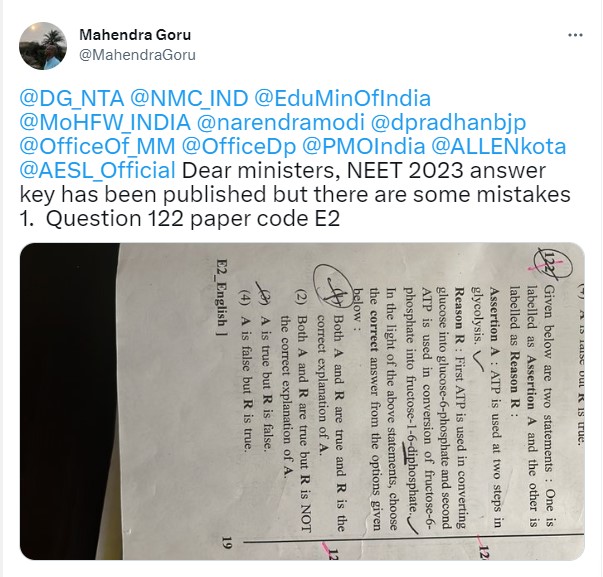
Task: Click the E2_English label in the photo
Action: [x=222, y=298]
